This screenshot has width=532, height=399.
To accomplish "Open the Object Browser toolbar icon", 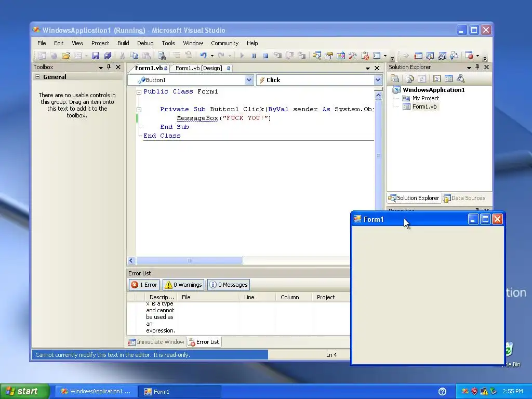I will pyautogui.click(x=341, y=56).
